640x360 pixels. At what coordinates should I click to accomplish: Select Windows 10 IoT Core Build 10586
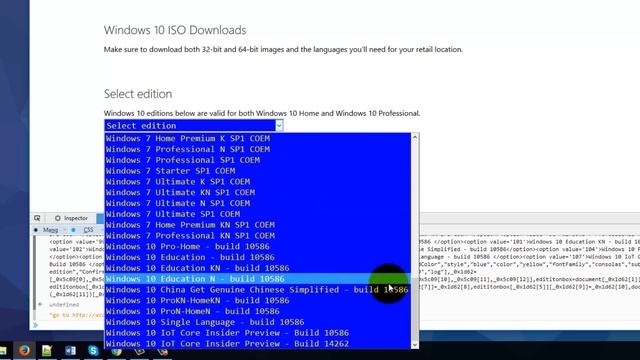click(x=258, y=333)
